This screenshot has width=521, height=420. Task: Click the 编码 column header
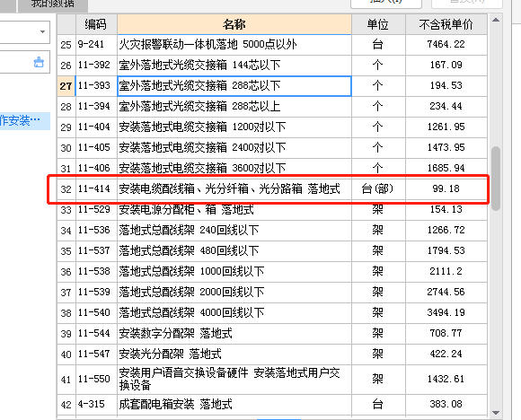tap(96, 24)
